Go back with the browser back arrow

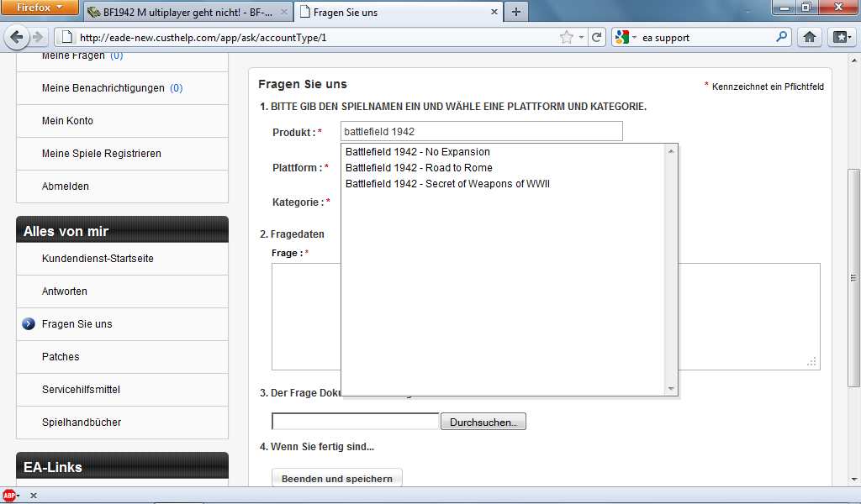(17, 37)
